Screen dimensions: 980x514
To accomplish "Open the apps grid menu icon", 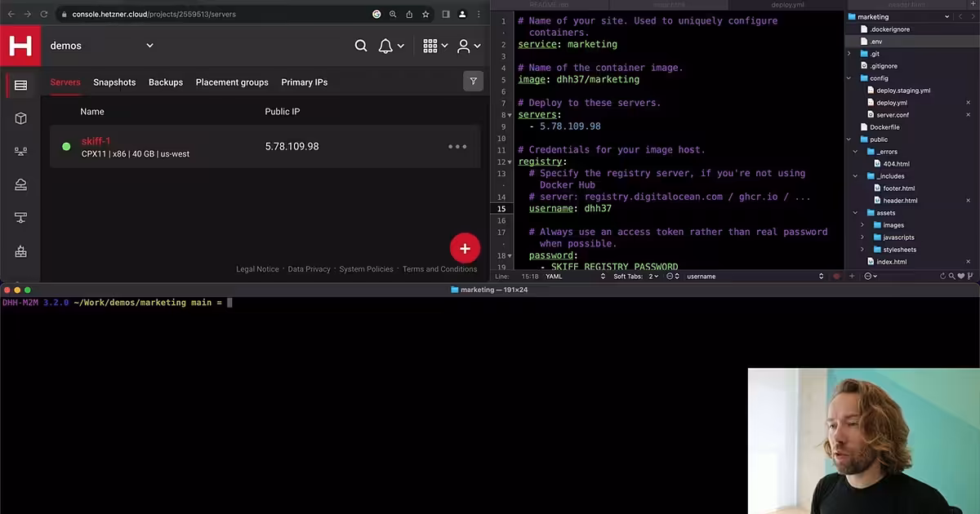I will 430,46.
